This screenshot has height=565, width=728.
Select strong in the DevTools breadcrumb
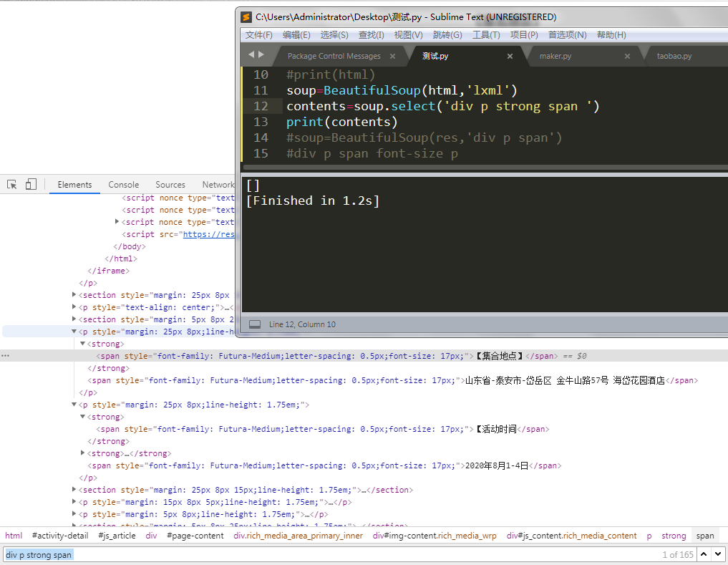[x=674, y=535]
